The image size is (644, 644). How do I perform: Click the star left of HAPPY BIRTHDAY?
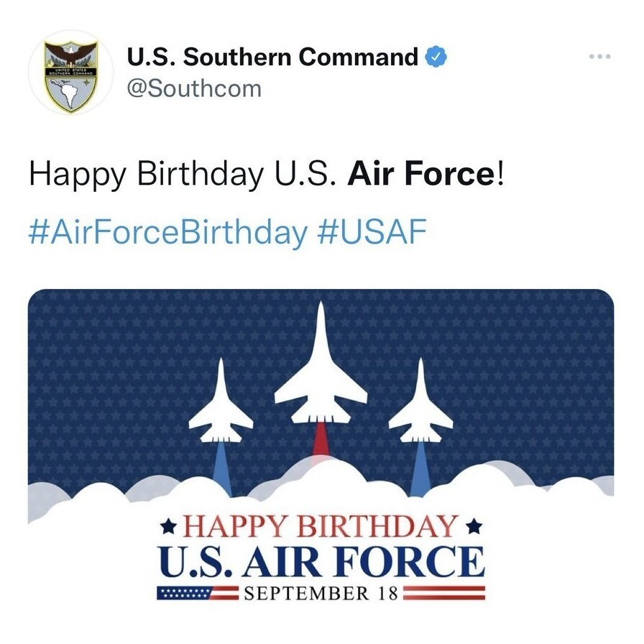(167, 526)
